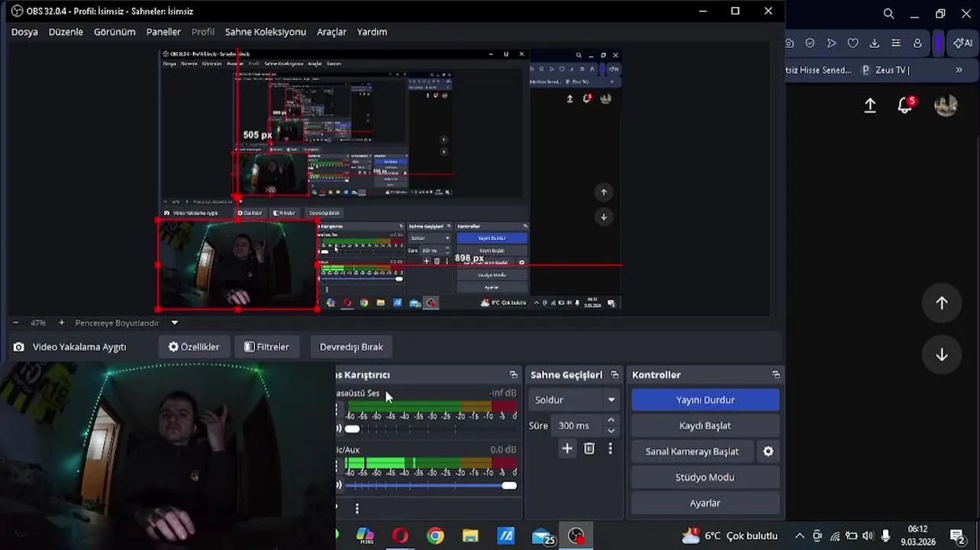The height and width of the screenshot is (550, 980).
Task: Click the round scroll-up arrow button in browser
Action: (x=942, y=303)
